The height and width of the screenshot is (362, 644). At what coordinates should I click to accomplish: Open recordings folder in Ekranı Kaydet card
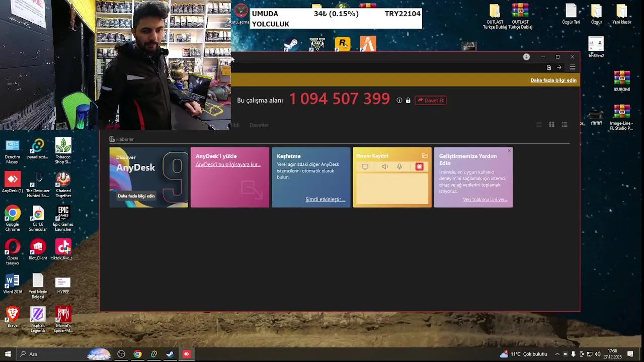coord(425,156)
